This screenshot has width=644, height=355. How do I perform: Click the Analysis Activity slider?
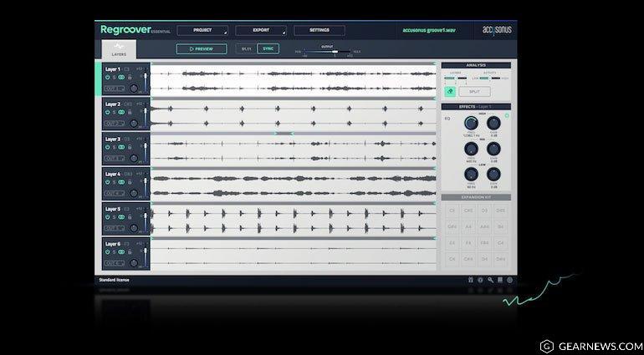click(489, 78)
